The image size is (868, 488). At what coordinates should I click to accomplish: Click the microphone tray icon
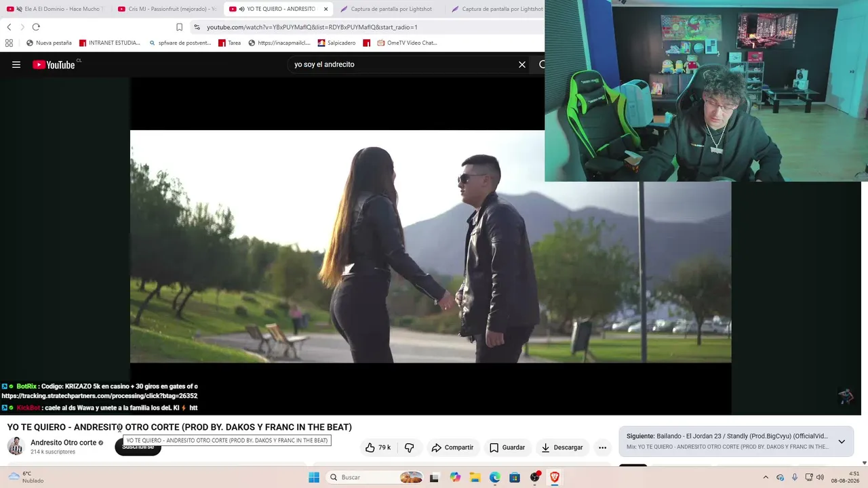coord(795,477)
